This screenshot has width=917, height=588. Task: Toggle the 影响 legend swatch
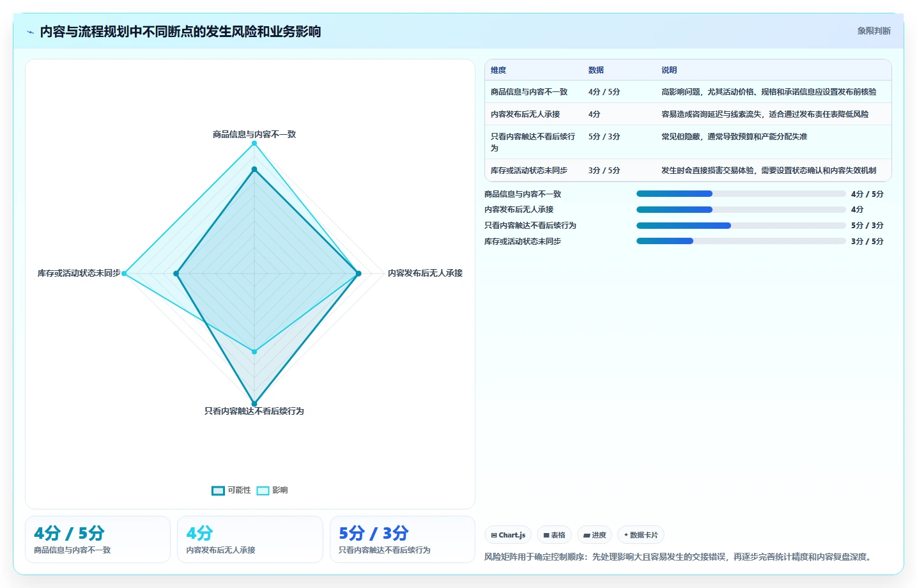pyautogui.click(x=263, y=490)
